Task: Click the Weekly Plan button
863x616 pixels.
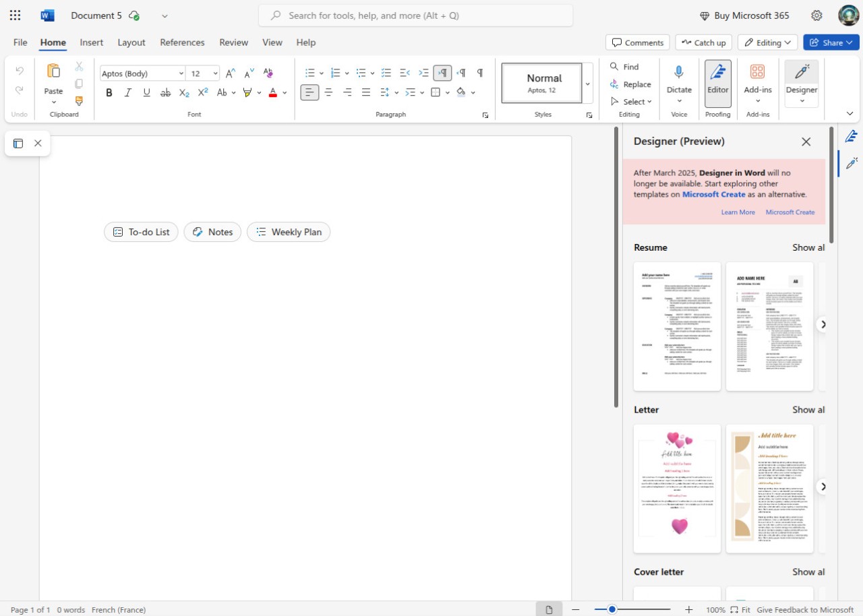Action: pos(289,232)
